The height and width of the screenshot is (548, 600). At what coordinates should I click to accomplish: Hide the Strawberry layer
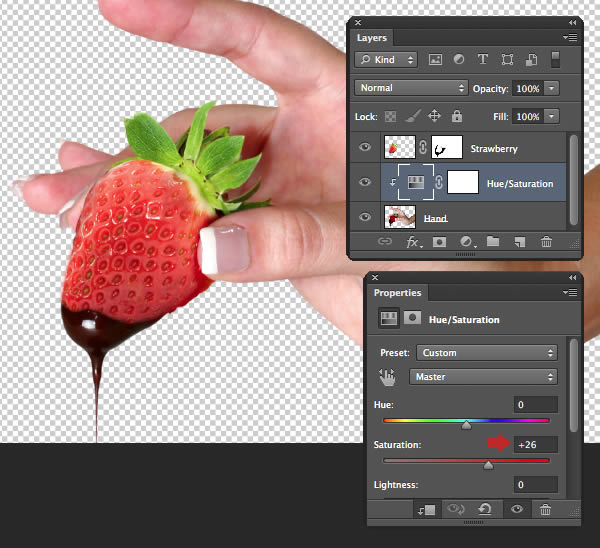365,147
